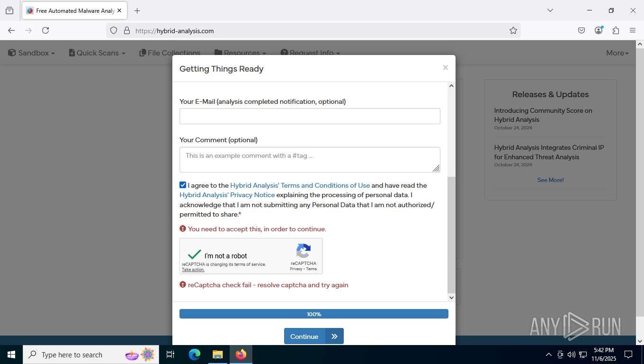Open the Extensions puzzle icon
The width and height of the screenshot is (644, 364).
tap(616, 30)
